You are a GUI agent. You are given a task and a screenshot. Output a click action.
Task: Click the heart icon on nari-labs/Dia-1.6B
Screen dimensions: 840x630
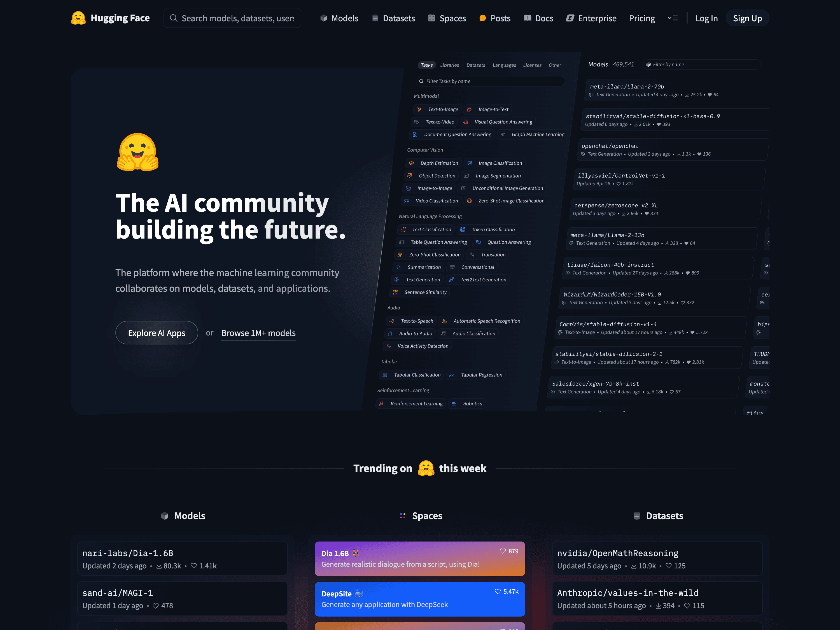pos(194,566)
